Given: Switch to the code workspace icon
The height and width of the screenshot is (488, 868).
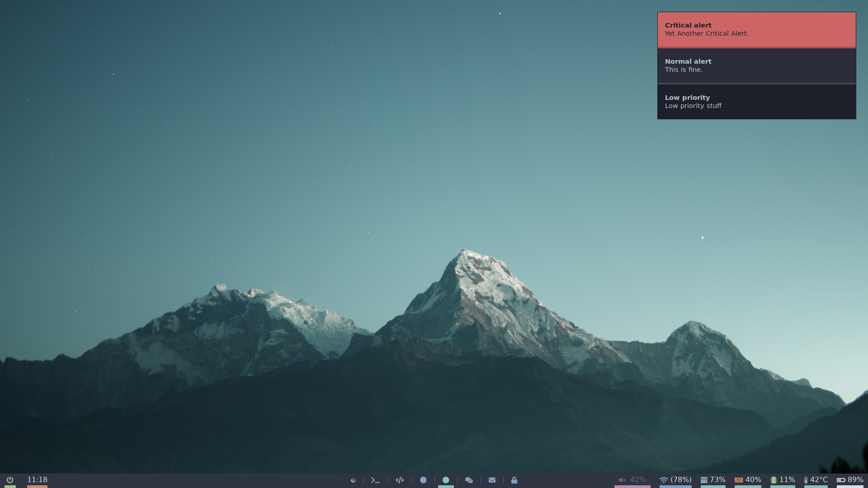Looking at the screenshot, I should pos(400,480).
